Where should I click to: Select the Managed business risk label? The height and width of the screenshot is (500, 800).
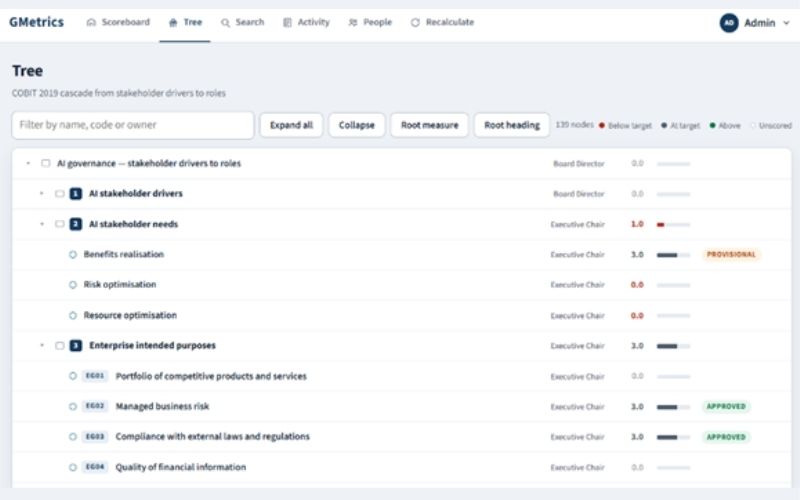(x=162, y=407)
